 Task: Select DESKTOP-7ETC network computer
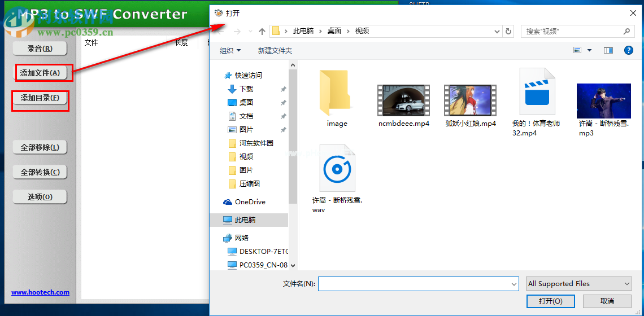click(x=264, y=251)
